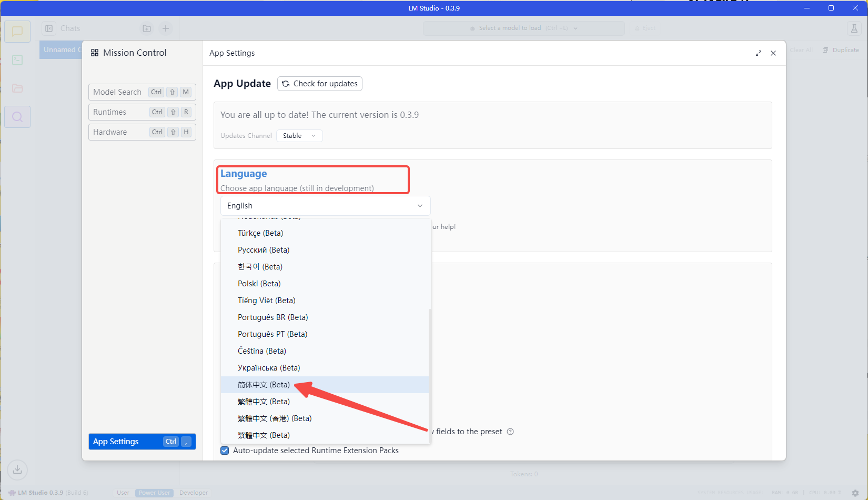Open the Downloads icon in sidebar
The width and height of the screenshot is (868, 500).
[17, 469]
